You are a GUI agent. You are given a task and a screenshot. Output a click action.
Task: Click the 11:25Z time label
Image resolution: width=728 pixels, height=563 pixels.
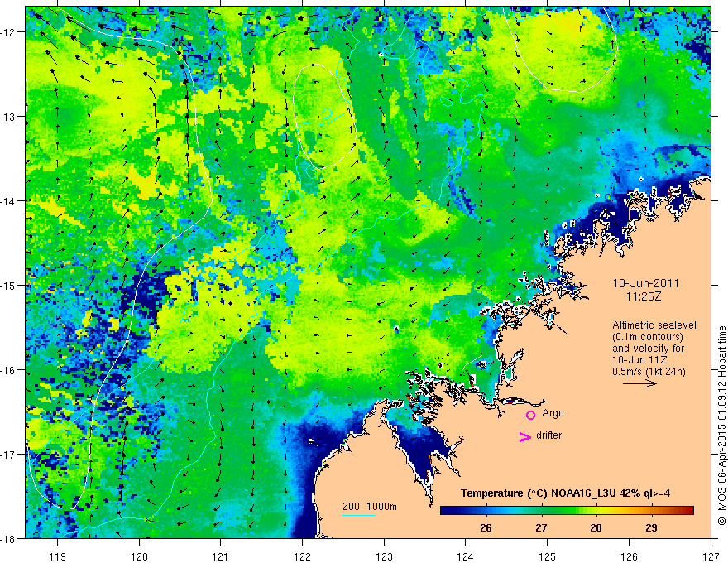pyautogui.click(x=644, y=296)
